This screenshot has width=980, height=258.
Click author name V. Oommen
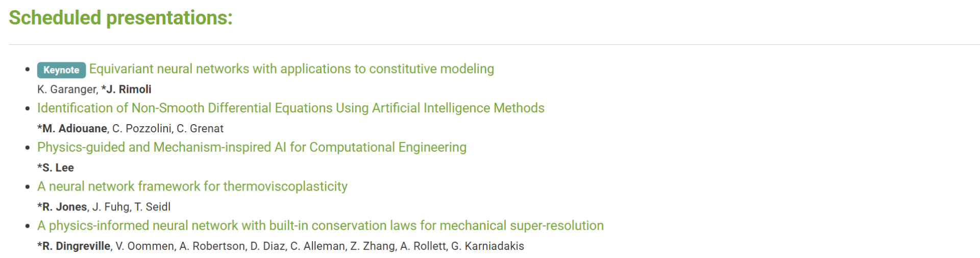tap(145, 246)
